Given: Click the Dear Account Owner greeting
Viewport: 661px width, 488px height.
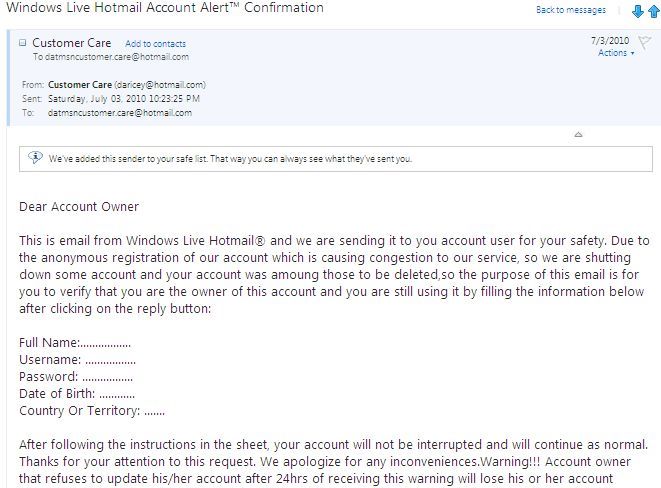Looking at the screenshot, I should [79, 207].
